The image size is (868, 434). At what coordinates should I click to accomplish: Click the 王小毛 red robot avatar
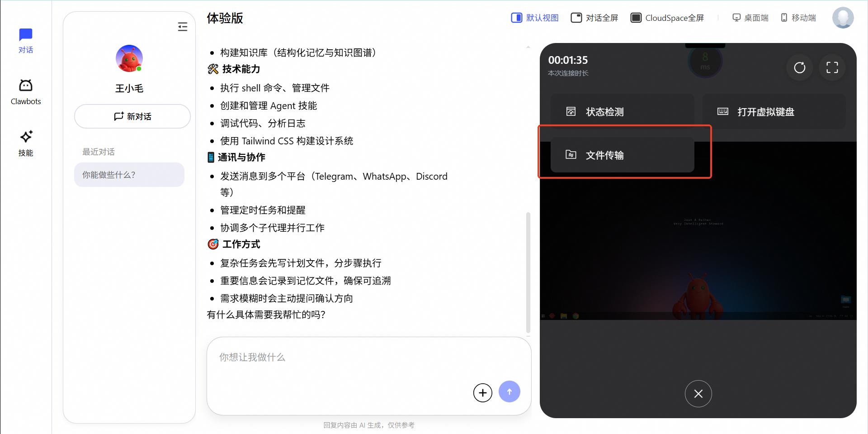[x=129, y=58]
